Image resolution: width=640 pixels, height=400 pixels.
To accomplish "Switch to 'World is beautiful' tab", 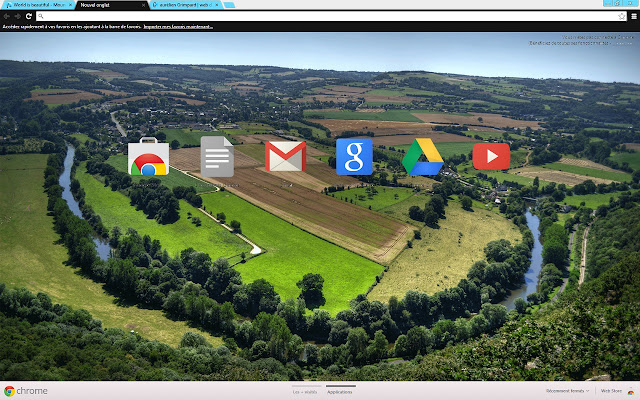I will click(39, 5).
